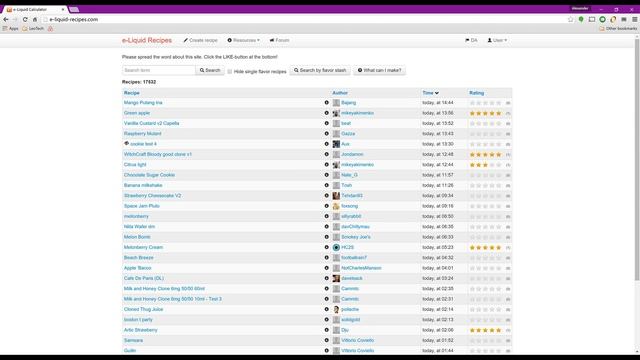Sort by Author column header
This screenshot has height=360, width=640.
340,93
